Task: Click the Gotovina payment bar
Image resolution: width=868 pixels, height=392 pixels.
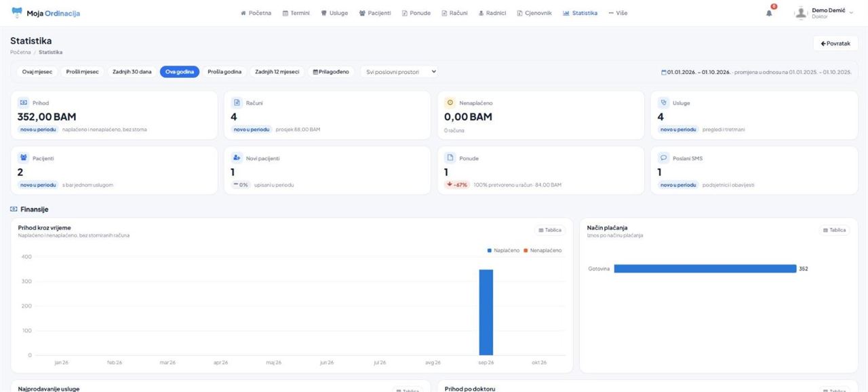Action: (705, 269)
